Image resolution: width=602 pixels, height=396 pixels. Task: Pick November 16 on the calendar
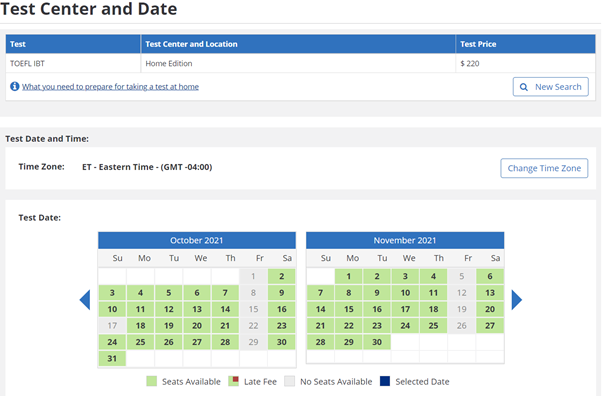pyautogui.click(x=377, y=309)
